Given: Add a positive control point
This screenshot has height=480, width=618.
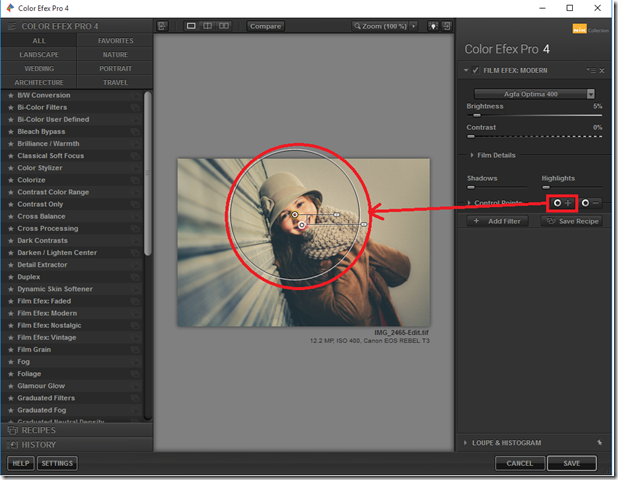Looking at the screenshot, I should click(x=562, y=203).
